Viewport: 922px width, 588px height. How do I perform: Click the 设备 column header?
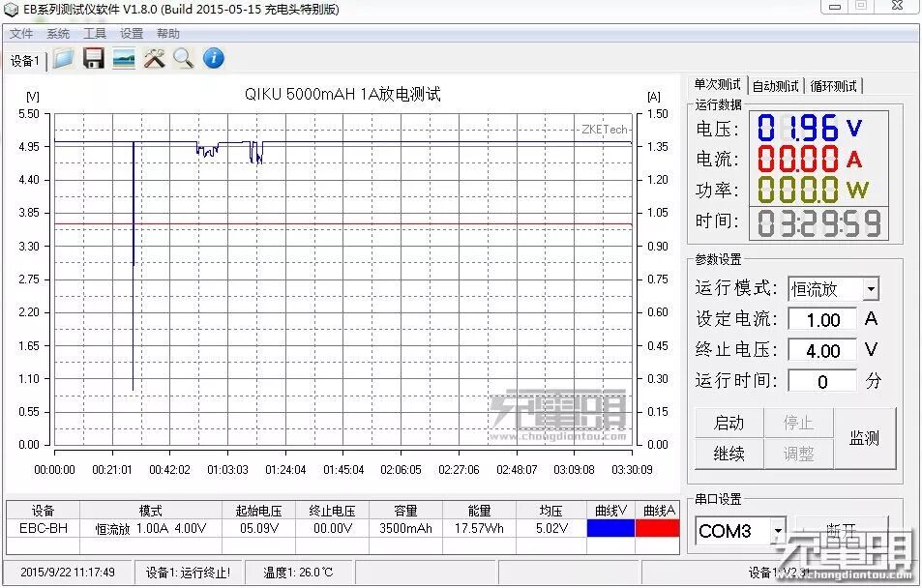tap(43, 511)
